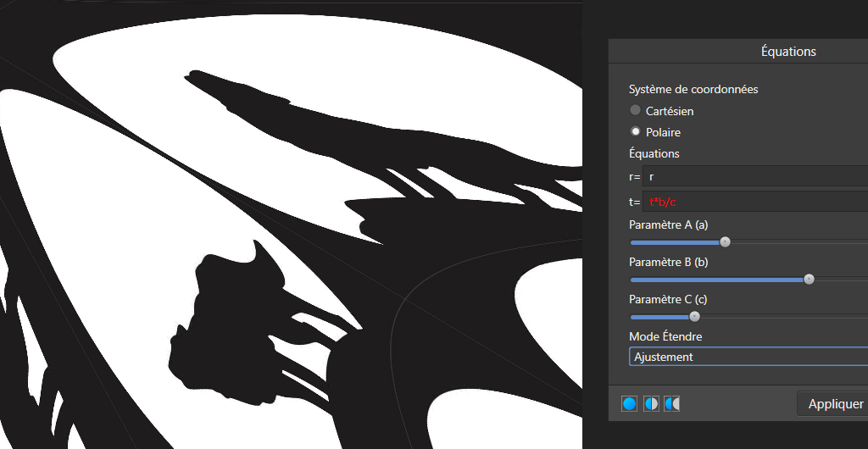
Task: Select the full circle preview mode icon
Action: pos(629,403)
